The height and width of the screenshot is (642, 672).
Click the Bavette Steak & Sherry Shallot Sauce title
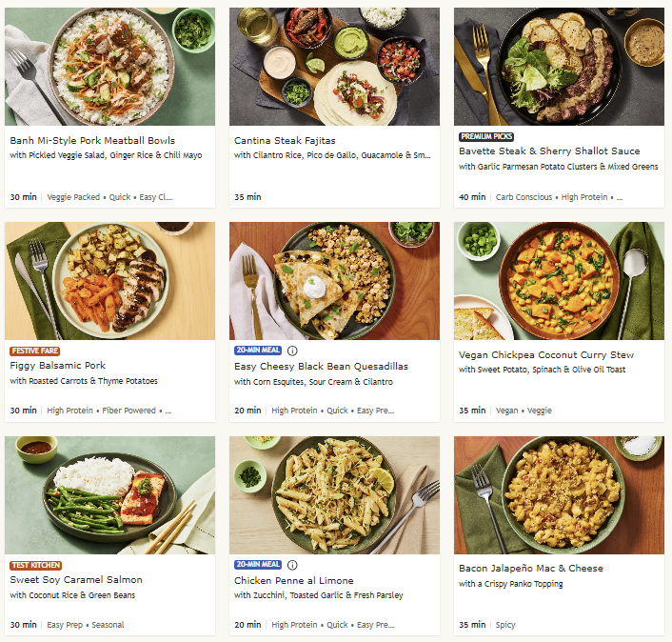point(548,151)
